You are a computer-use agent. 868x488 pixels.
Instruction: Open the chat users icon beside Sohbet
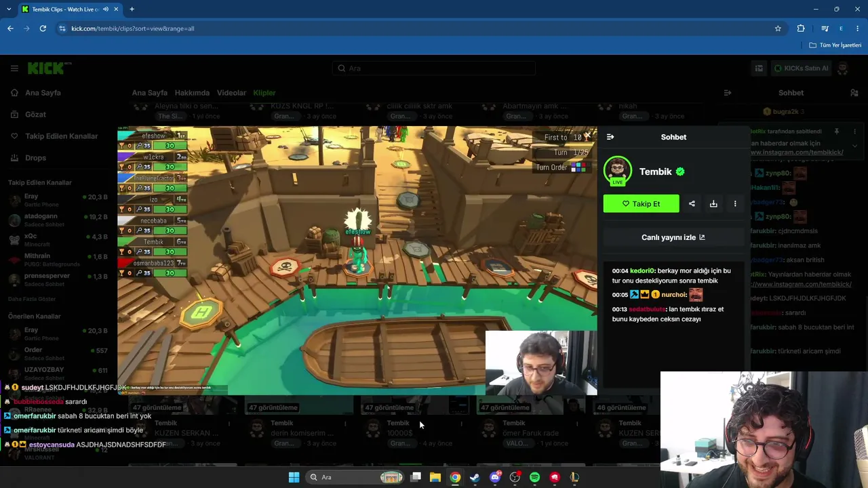(x=854, y=93)
